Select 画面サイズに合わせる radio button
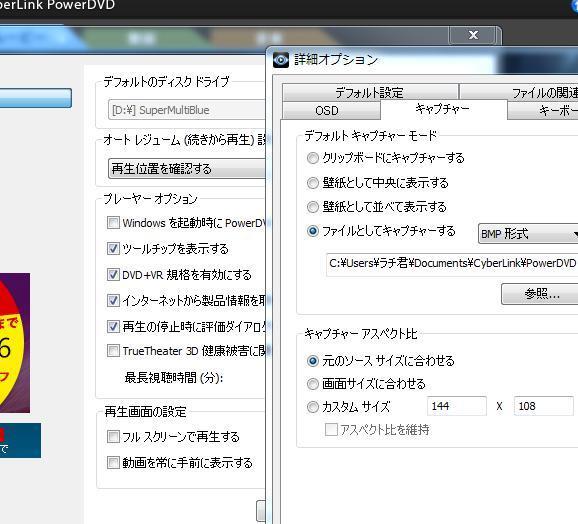578x524 pixels. pos(313,384)
